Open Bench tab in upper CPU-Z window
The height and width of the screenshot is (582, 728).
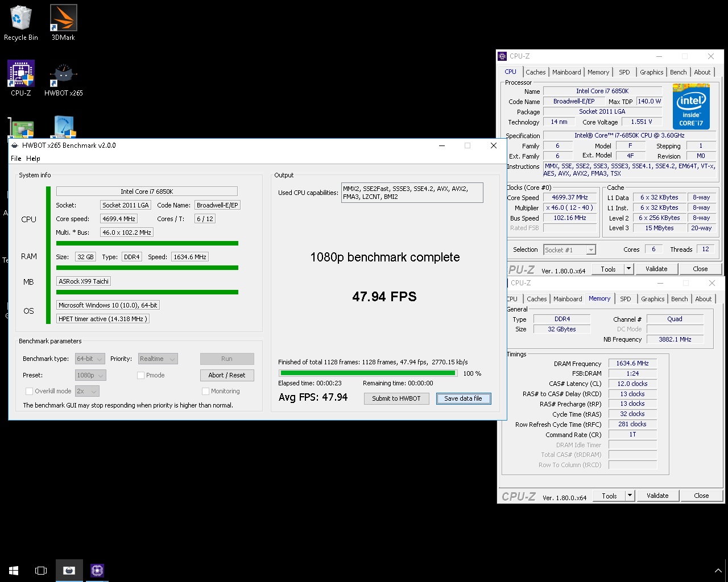pyautogui.click(x=678, y=72)
